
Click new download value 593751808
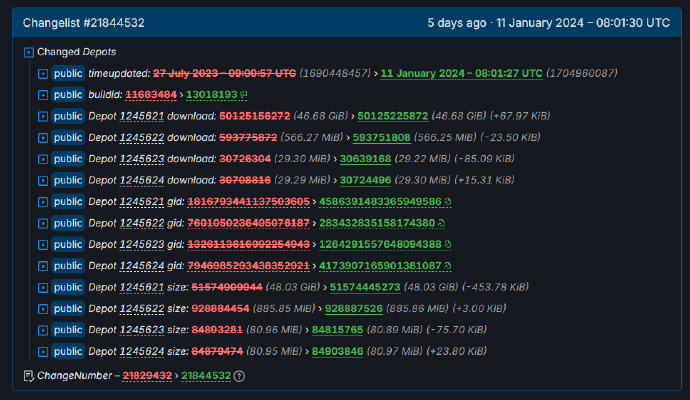pos(354,138)
